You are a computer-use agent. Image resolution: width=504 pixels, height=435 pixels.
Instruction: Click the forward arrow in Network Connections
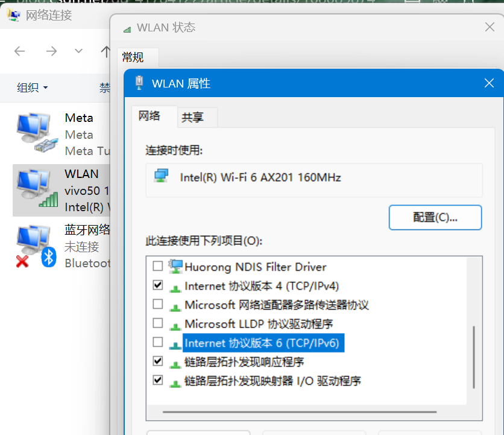click(x=51, y=51)
